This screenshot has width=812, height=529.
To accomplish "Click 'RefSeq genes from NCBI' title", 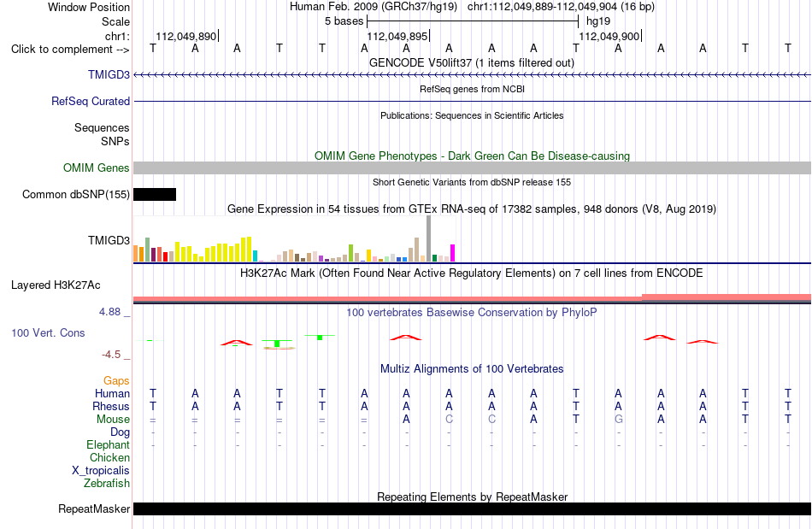I will pos(473,89).
